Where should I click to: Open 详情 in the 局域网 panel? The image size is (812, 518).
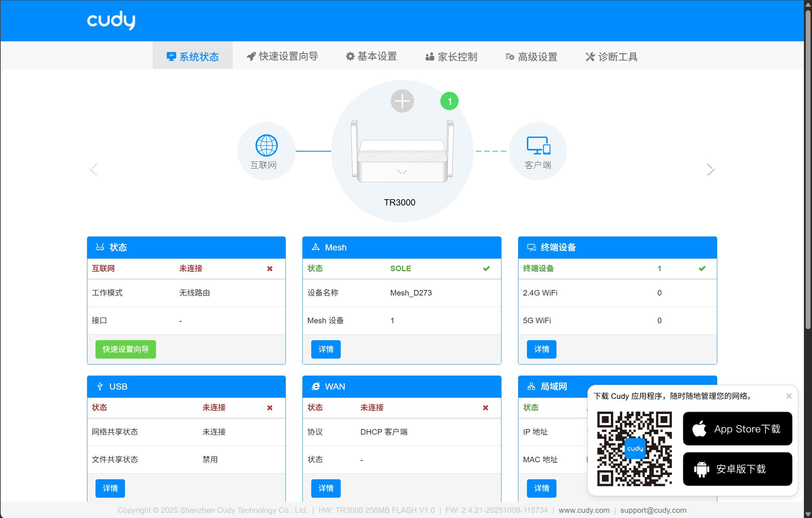(542, 488)
